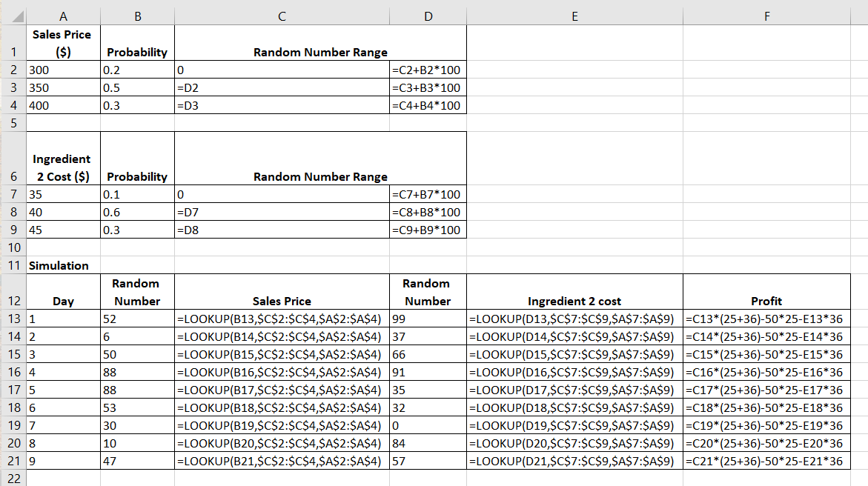Click the "Simulation" label cell
The image size is (868, 486).
point(62,265)
